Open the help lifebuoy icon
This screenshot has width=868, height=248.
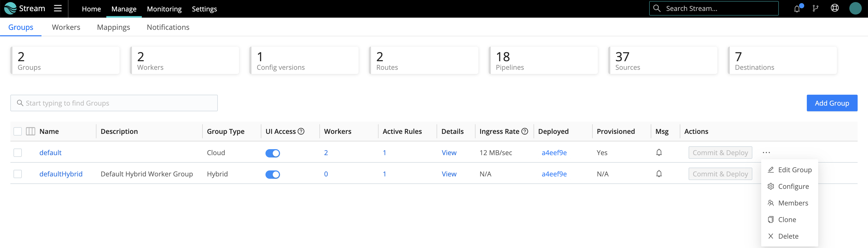pyautogui.click(x=835, y=8)
